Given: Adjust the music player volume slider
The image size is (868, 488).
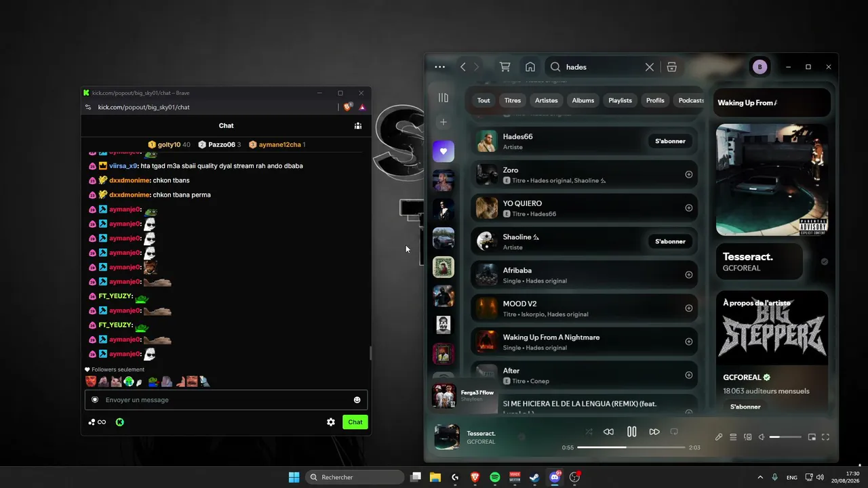Looking at the screenshot, I should (x=785, y=437).
